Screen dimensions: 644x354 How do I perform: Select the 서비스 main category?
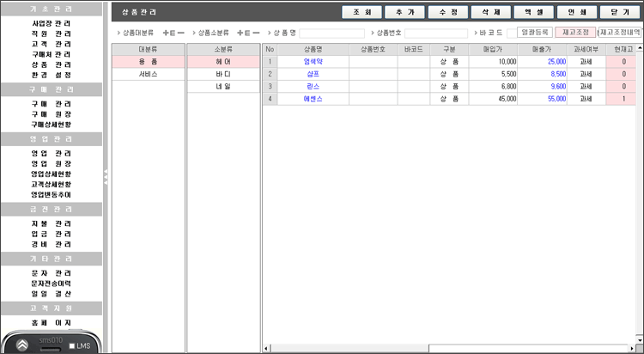pyautogui.click(x=148, y=75)
